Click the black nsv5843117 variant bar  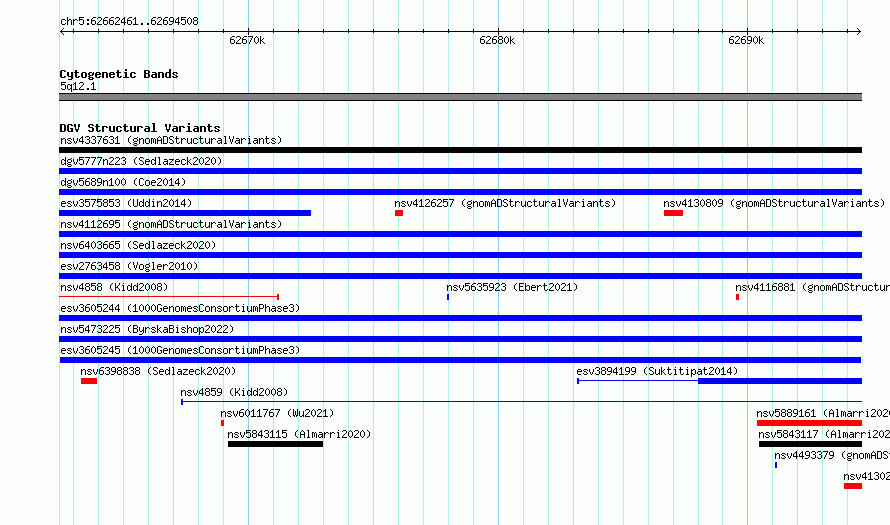pos(811,444)
